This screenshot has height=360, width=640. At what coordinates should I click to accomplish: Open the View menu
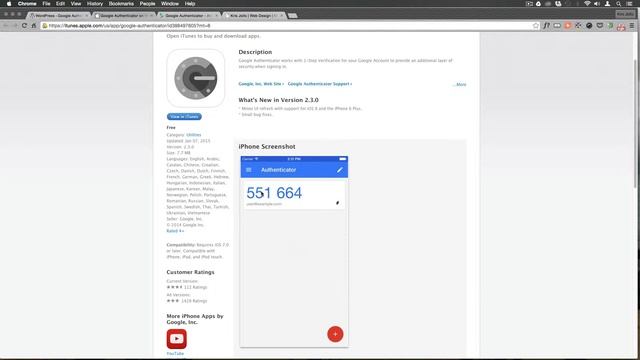(76, 4)
